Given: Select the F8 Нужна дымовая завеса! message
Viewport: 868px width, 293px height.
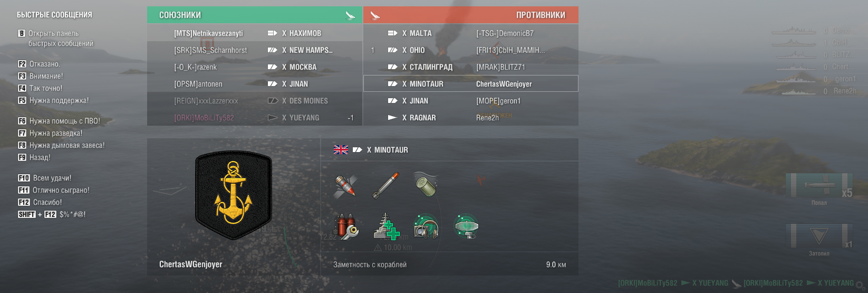Looking at the screenshot, I should pyautogui.click(x=61, y=145).
